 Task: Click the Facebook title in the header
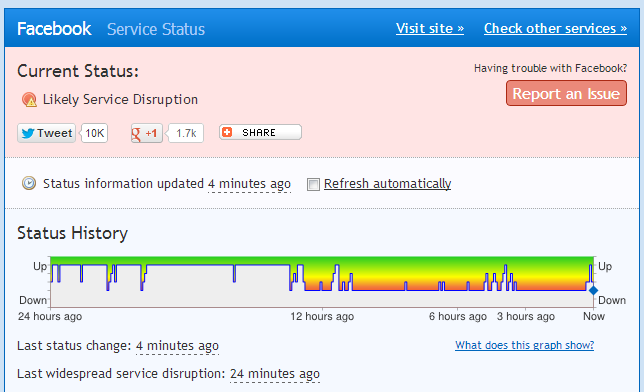pyautogui.click(x=54, y=29)
